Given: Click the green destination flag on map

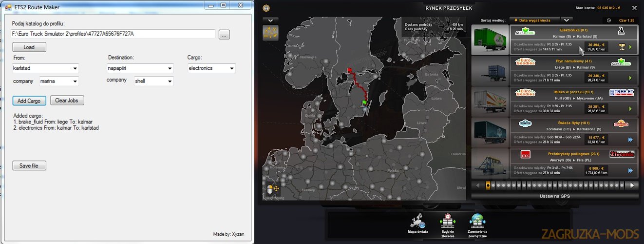Looking at the screenshot, I should pyautogui.click(x=364, y=102).
